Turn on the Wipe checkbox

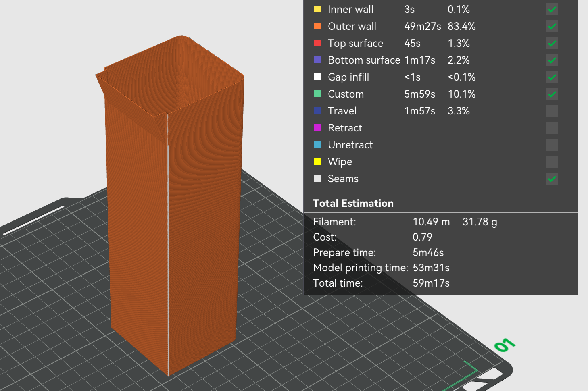pos(552,162)
